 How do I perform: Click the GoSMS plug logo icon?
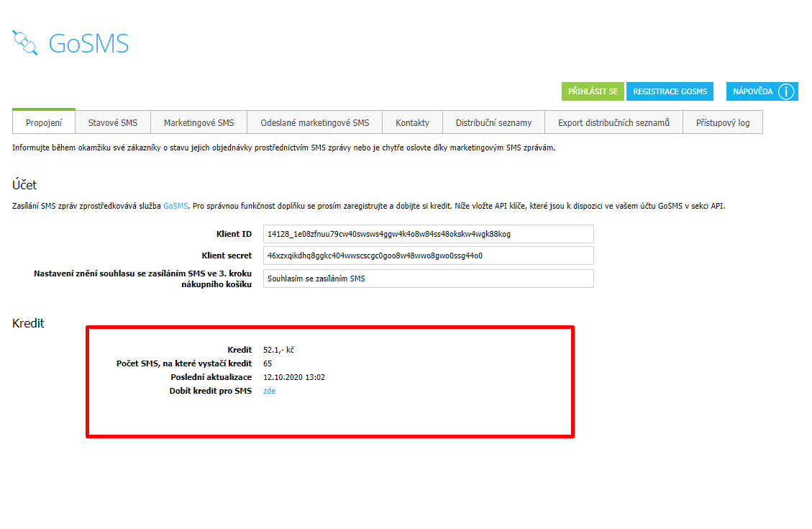click(25, 42)
